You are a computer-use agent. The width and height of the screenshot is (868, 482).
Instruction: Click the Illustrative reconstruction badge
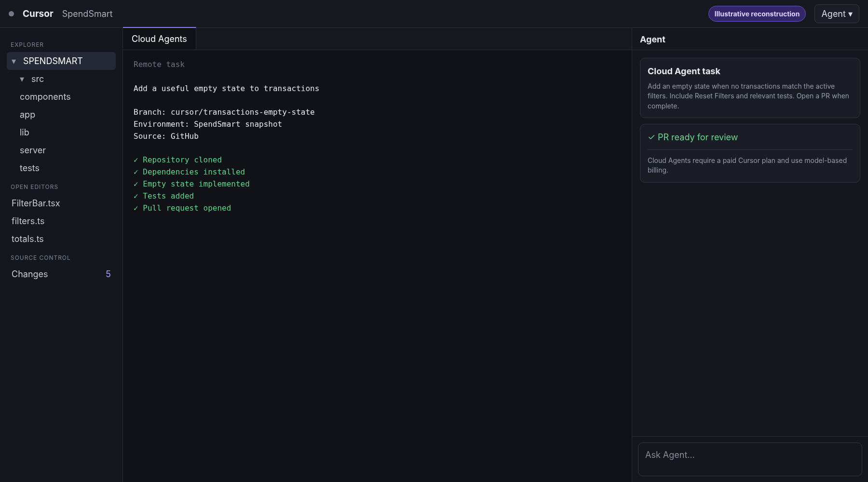pos(757,14)
